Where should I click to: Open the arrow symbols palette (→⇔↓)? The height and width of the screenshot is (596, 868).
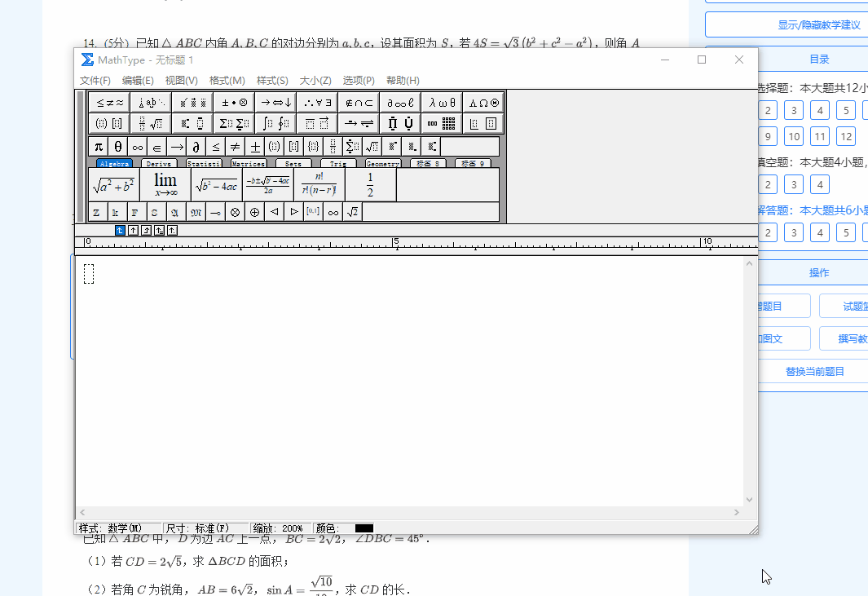[x=275, y=103]
